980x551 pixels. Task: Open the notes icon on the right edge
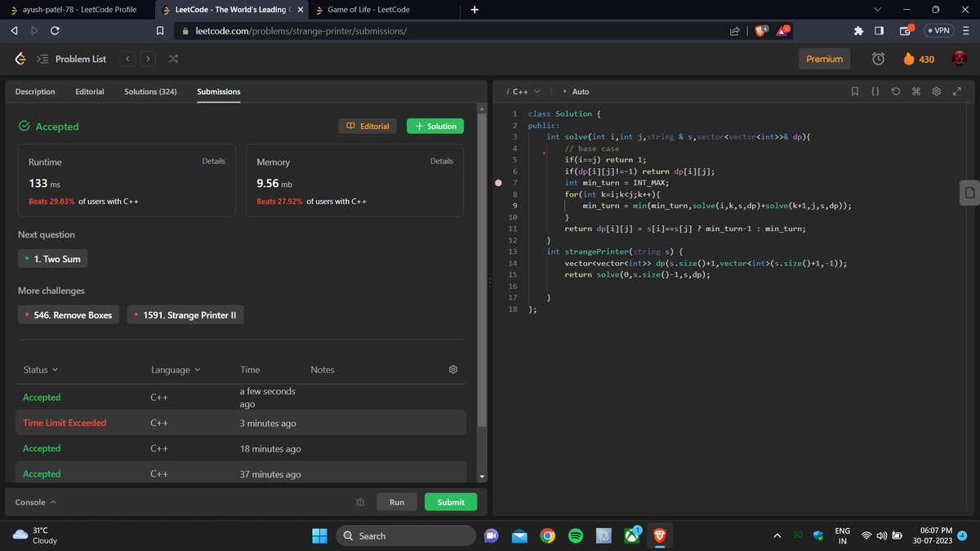(x=969, y=192)
